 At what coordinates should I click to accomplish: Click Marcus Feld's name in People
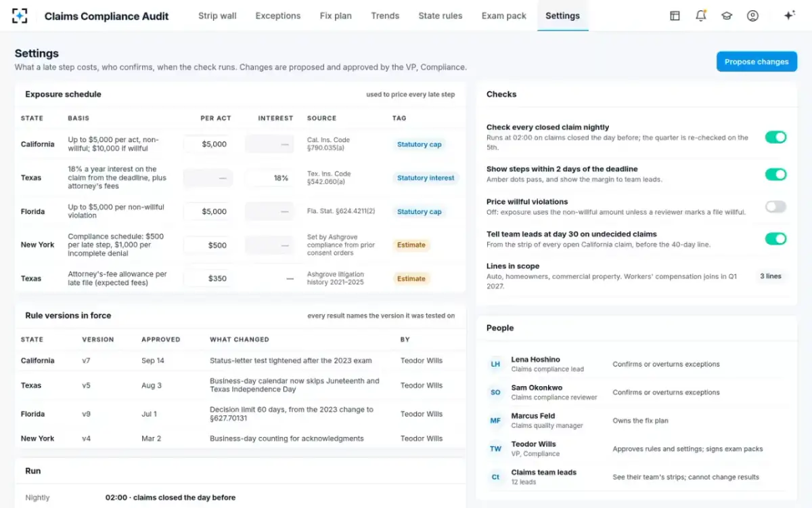pos(533,416)
